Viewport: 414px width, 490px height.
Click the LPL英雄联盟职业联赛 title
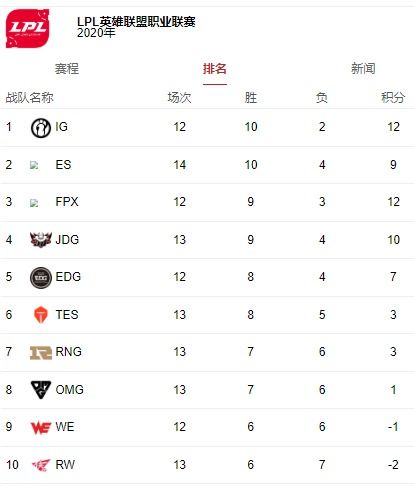pyautogui.click(x=136, y=22)
